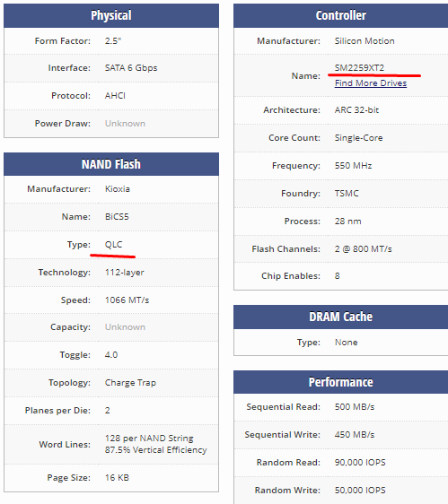The height and width of the screenshot is (504, 448).
Task: Click the BiCS5 NAND name value
Action: (x=117, y=217)
